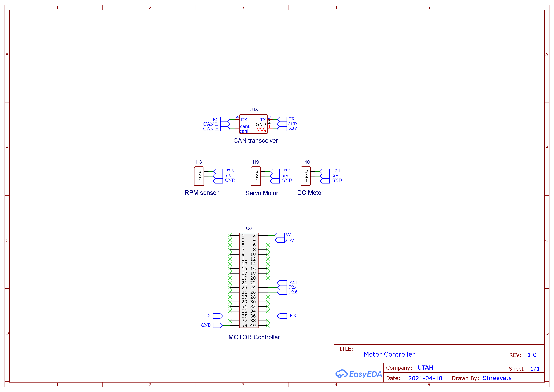Click the Sheet value "1/1"
The image size is (554, 392).
[535, 369]
